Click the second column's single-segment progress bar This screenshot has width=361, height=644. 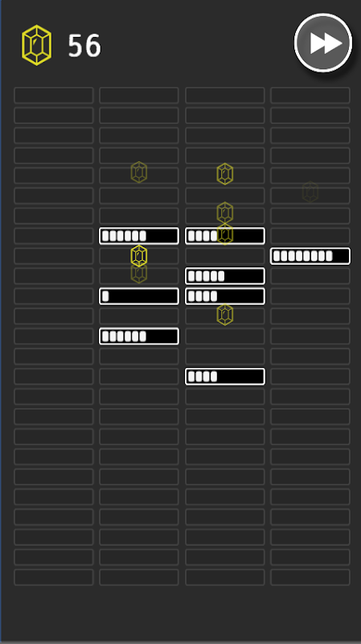pyautogui.click(x=139, y=296)
